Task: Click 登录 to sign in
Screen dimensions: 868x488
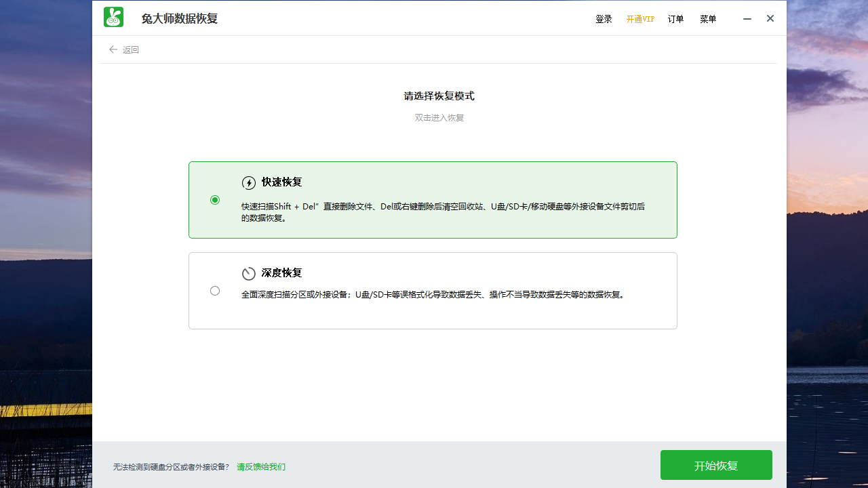Action: [604, 19]
